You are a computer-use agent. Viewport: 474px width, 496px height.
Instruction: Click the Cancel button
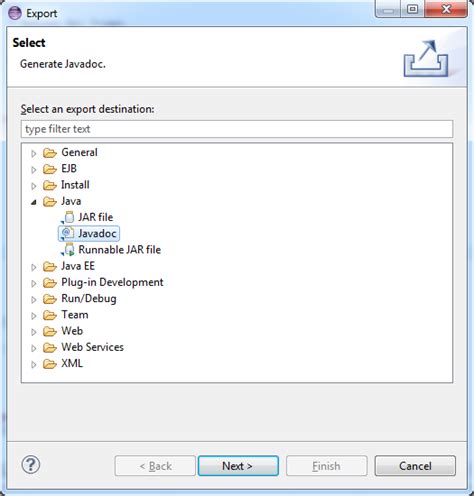pyautogui.click(x=415, y=466)
